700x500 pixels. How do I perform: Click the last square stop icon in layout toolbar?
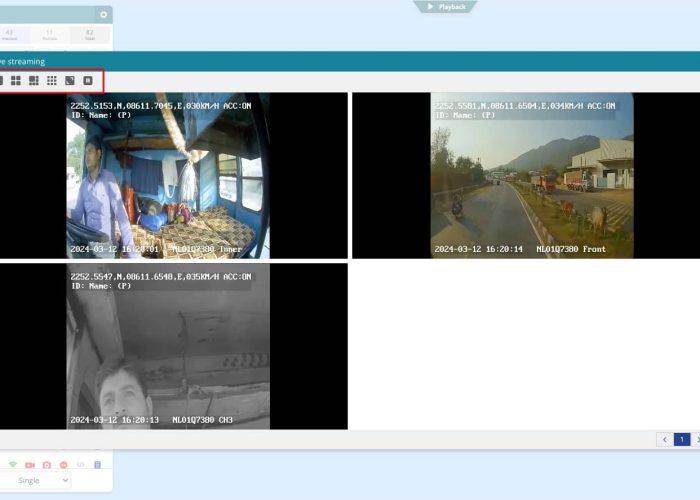coord(88,80)
